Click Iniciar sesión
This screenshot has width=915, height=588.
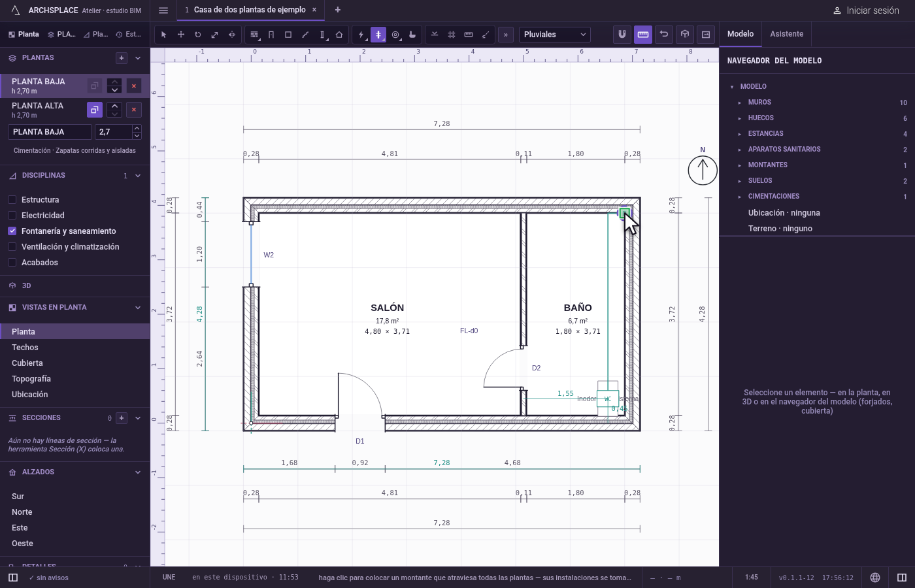(x=866, y=10)
